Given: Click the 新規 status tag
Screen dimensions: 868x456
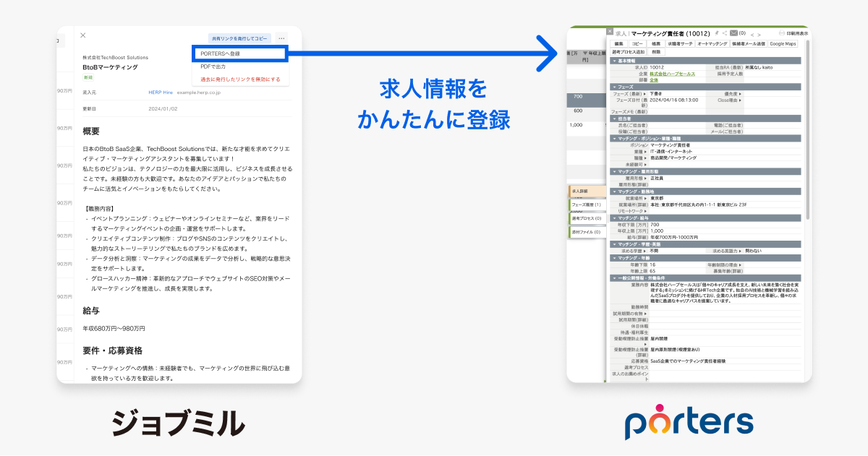Looking at the screenshot, I should pos(88,77).
